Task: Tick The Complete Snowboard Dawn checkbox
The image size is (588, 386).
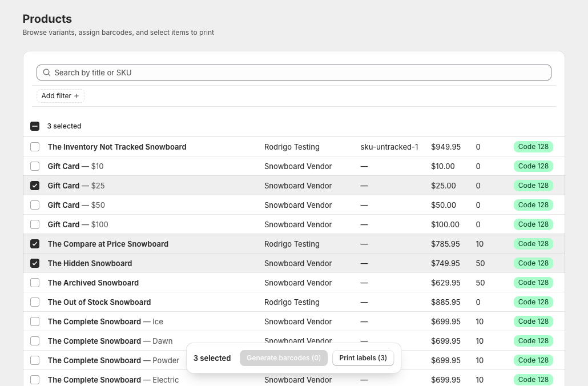Action: click(x=35, y=341)
